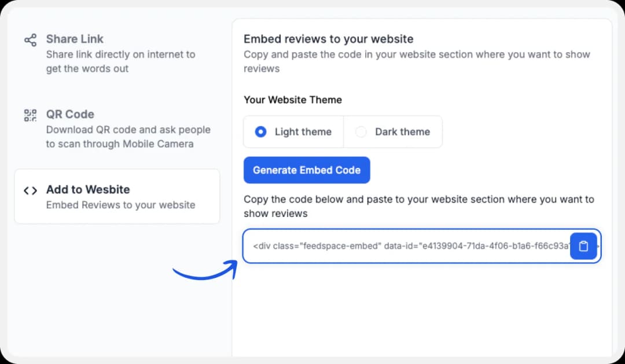Click Generate Embed Code
The width and height of the screenshot is (625, 364).
click(307, 170)
